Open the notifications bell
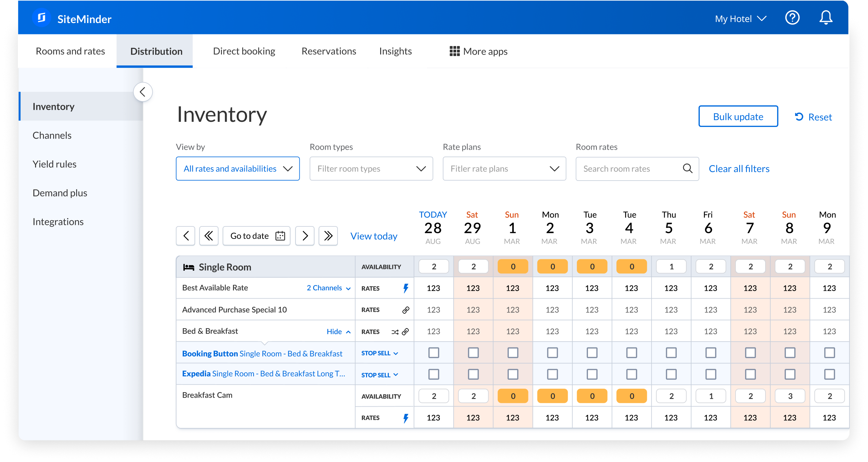This screenshot has width=868, height=462. (825, 18)
